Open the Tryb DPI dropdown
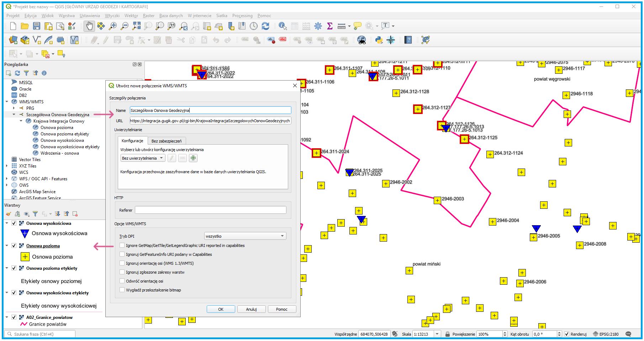Screen dimensions: 644x341 pyautogui.click(x=245, y=236)
